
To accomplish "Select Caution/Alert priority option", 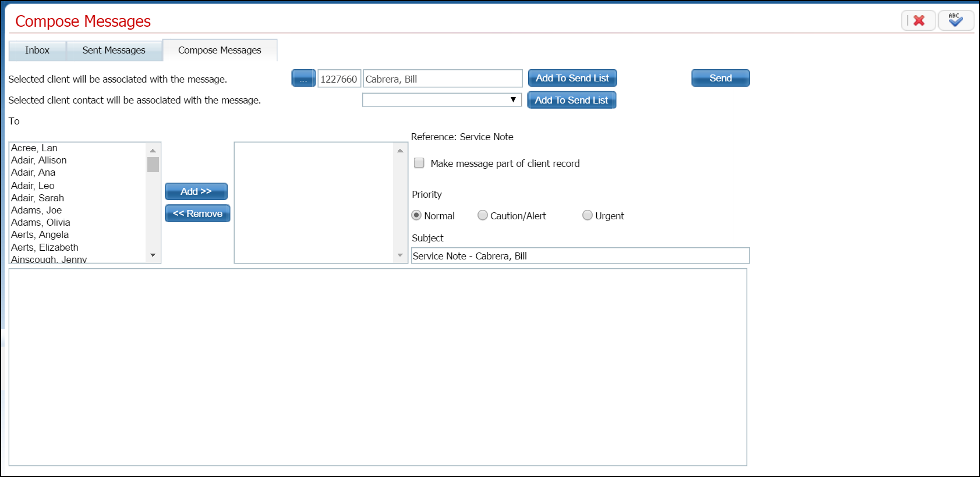I will pos(483,216).
